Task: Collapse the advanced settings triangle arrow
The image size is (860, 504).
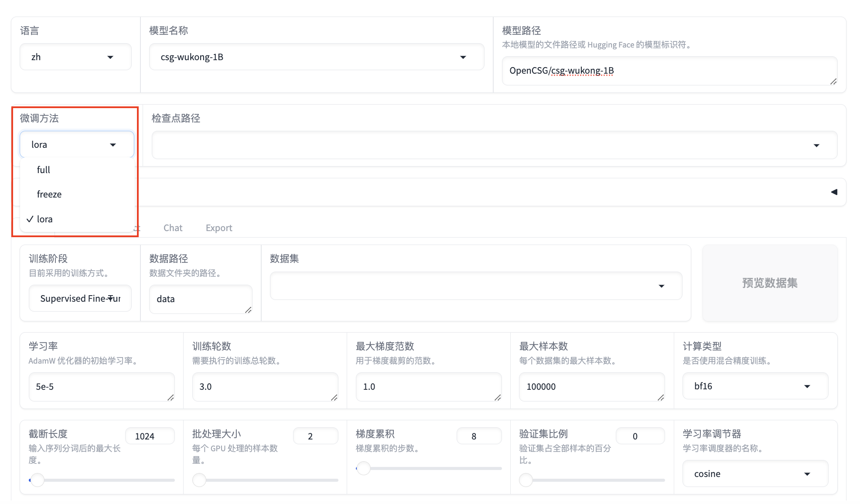Action: (x=834, y=192)
